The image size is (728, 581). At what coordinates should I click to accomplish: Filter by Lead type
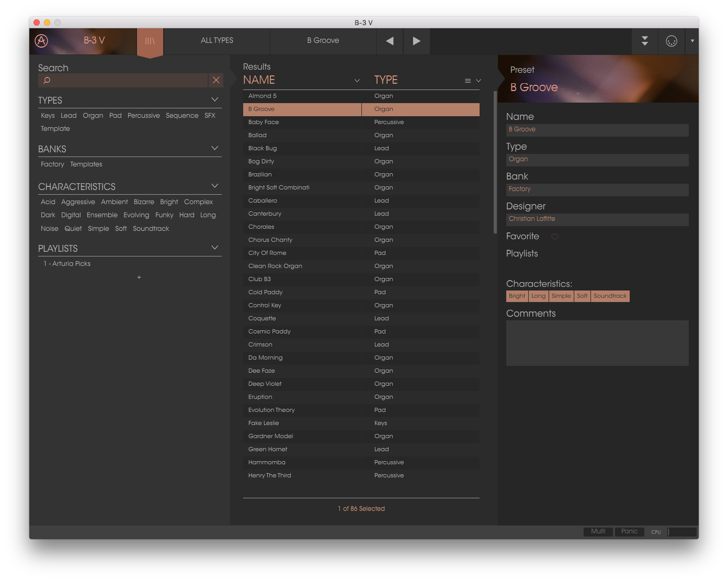tap(69, 116)
